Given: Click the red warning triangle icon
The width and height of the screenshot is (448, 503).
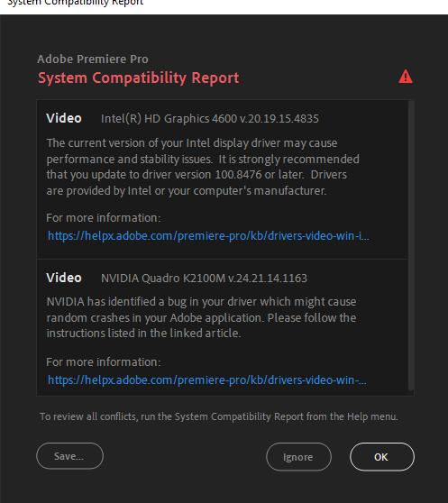Looking at the screenshot, I should pyautogui.click(x=406, y=77).
